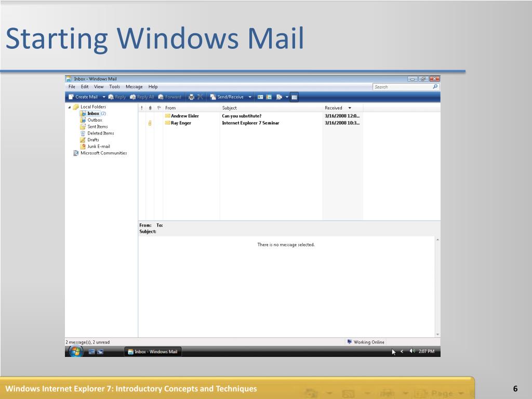Click the Received column sort arrow
This screenshot has width=532, height=399.
tap(350, 108)
